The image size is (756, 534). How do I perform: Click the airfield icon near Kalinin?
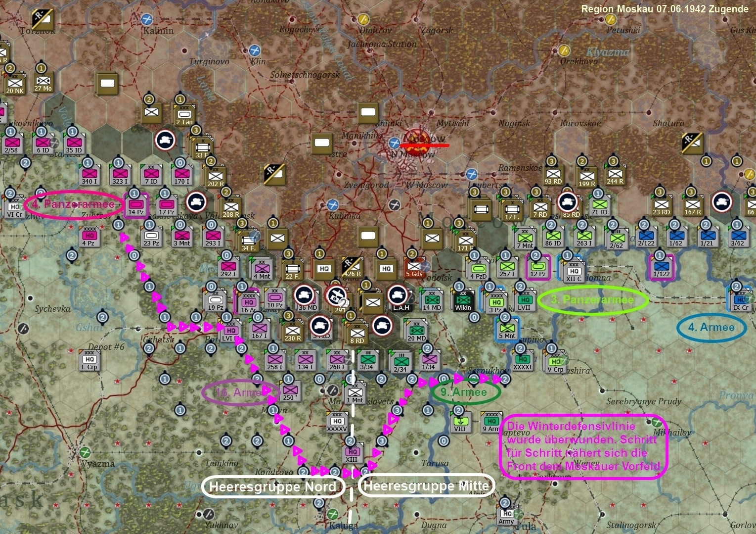[146, 19]
